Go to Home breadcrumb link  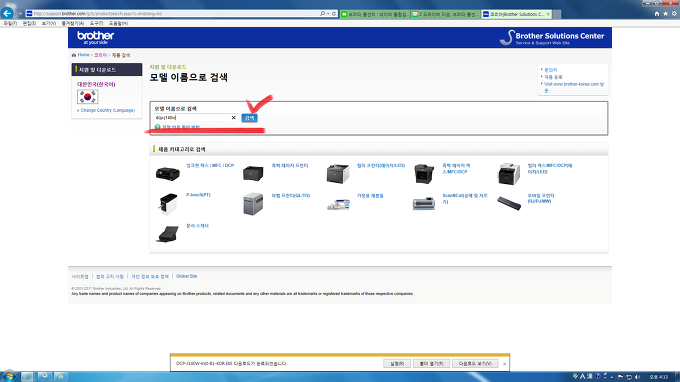pos(83,55)
